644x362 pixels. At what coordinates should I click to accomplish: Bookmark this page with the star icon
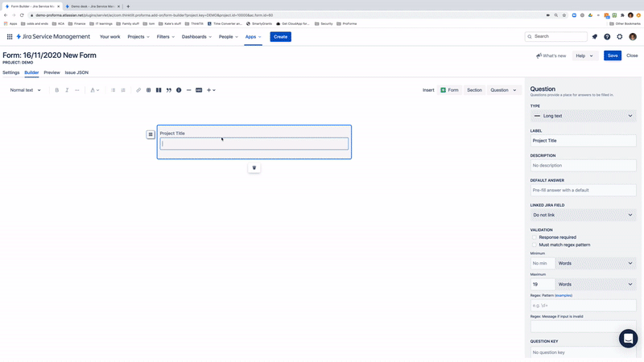(x=564, y=15)
